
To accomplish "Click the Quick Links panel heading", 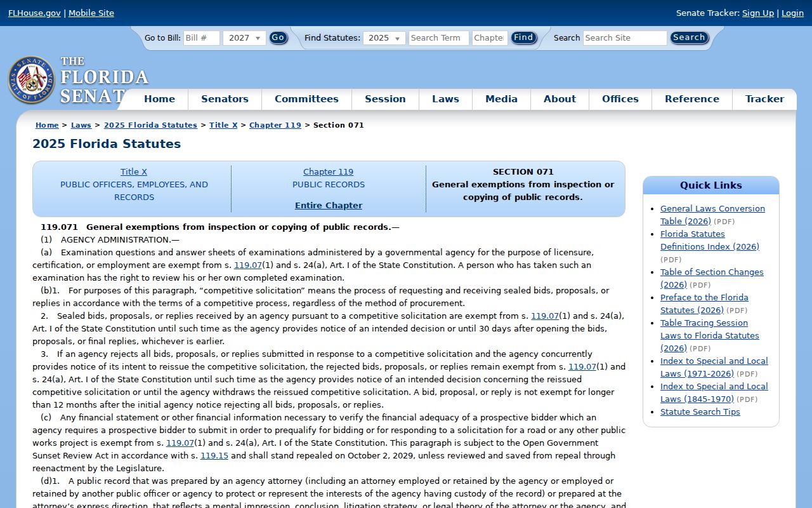I will point(710,185).
